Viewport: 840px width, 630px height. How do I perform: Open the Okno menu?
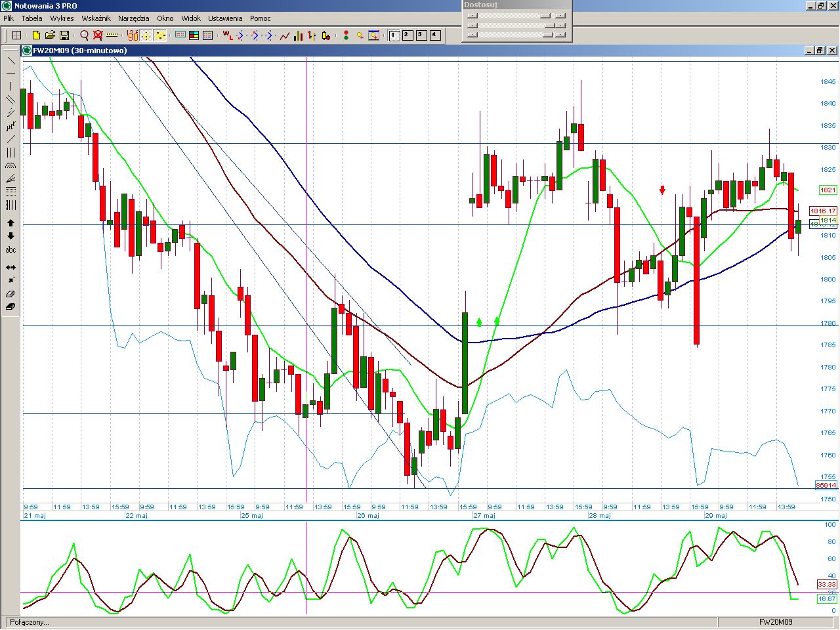tap(165, 18)
